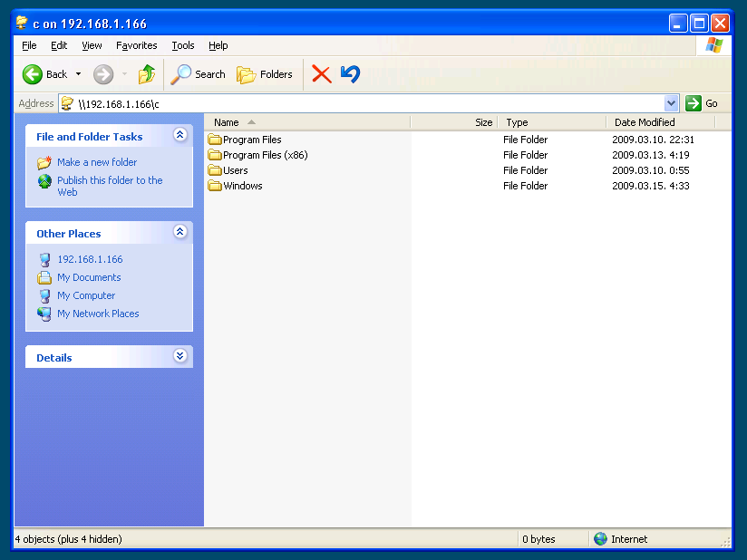747x560 pixels.
Task: Open My Computer link
Action: click(x=86, y=295)
